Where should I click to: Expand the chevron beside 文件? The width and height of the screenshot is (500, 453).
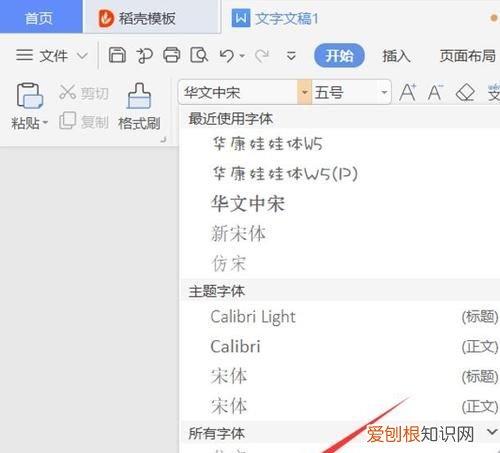82,56
